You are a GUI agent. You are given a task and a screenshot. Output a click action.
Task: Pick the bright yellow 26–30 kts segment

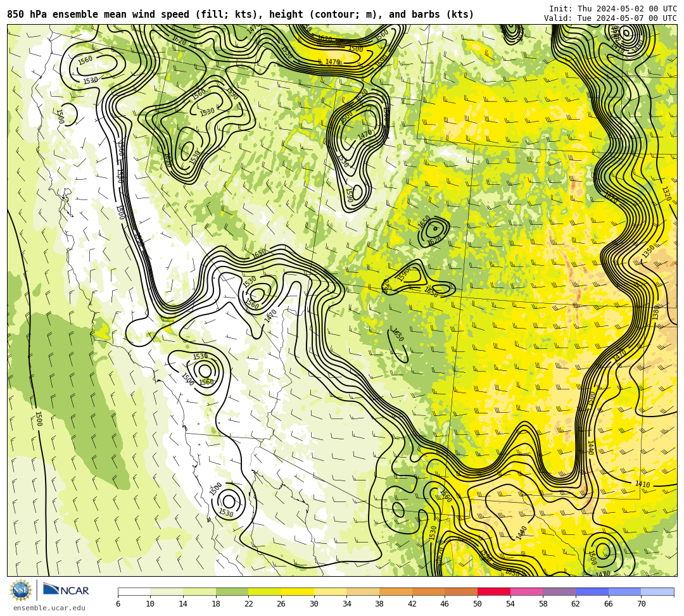tap(298, 591)
